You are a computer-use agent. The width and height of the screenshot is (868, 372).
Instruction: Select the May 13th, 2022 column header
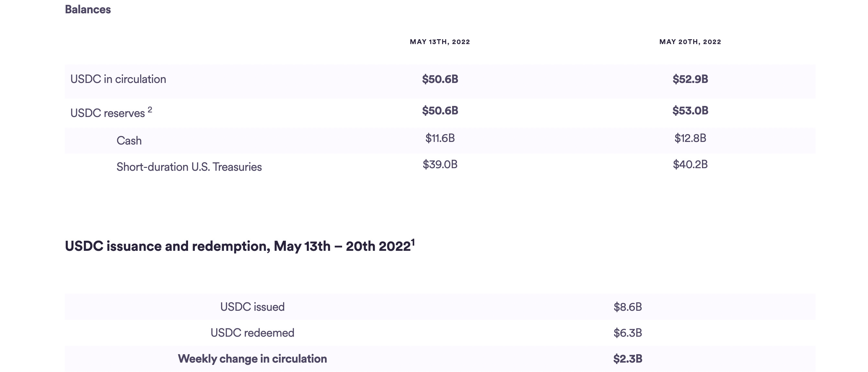click(440, 42)
